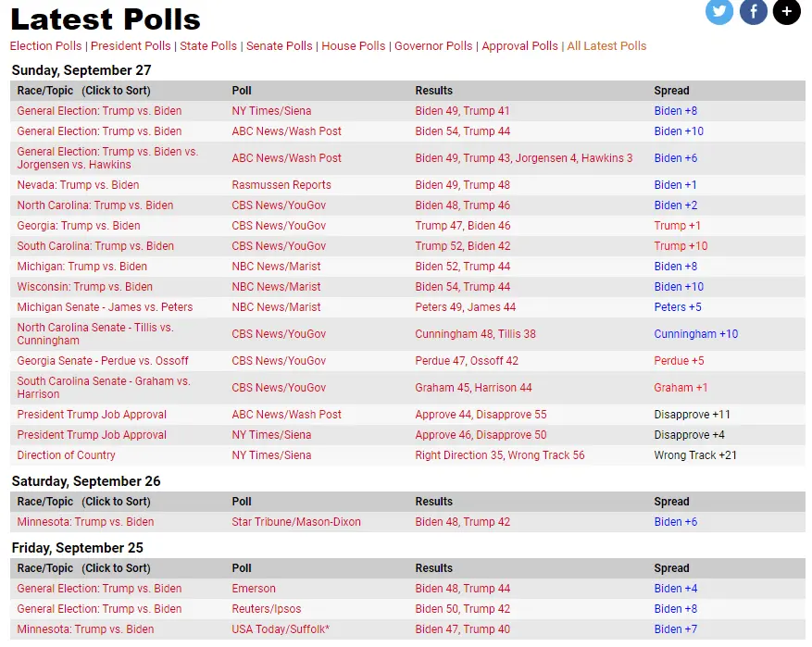Screen dimensions: 812x647
Task: View the USA Today/Suffolk poll
Action: click(280, 629)
